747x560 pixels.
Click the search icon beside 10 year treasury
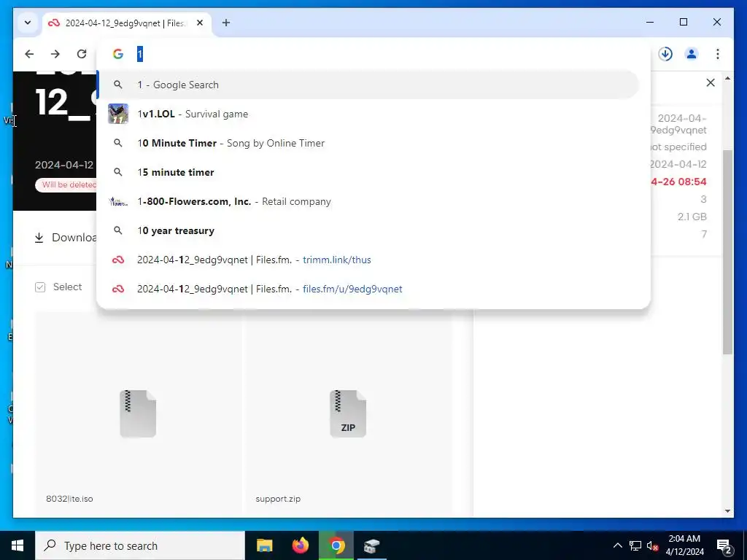117,230
